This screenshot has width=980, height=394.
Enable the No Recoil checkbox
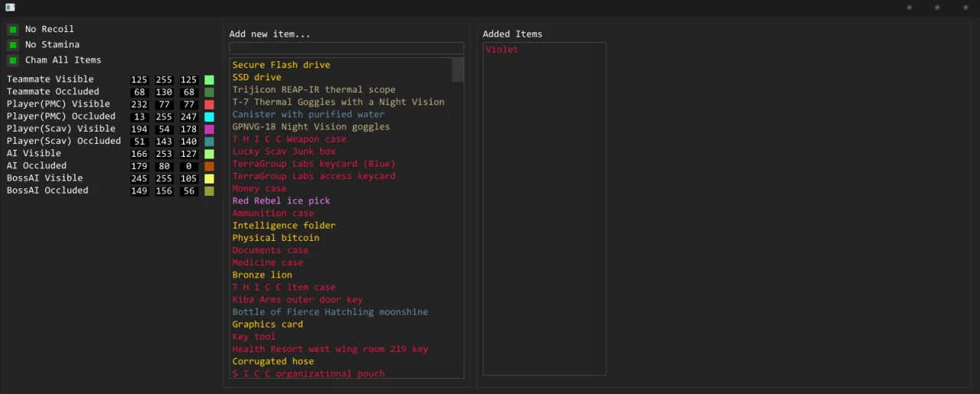point(13,30)
